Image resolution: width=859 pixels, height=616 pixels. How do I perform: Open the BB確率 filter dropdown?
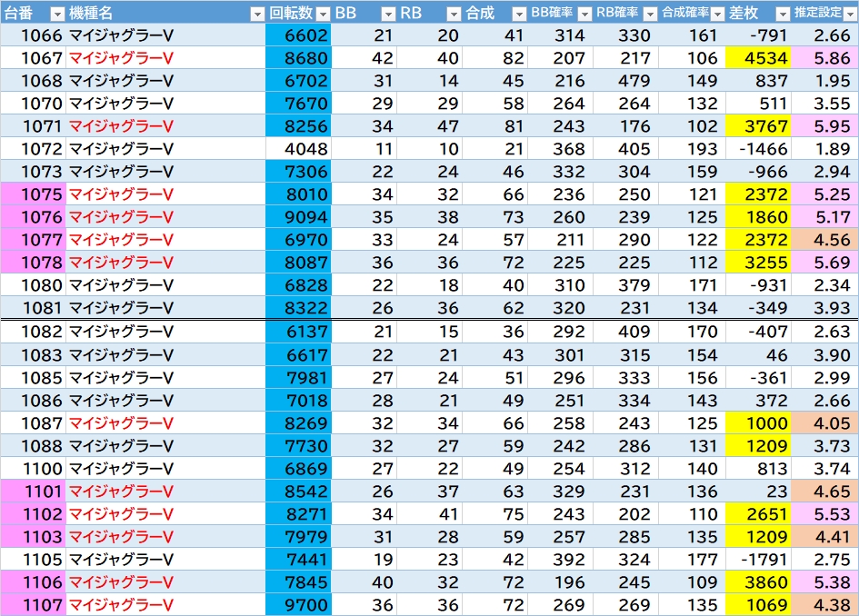coord(584,14)
